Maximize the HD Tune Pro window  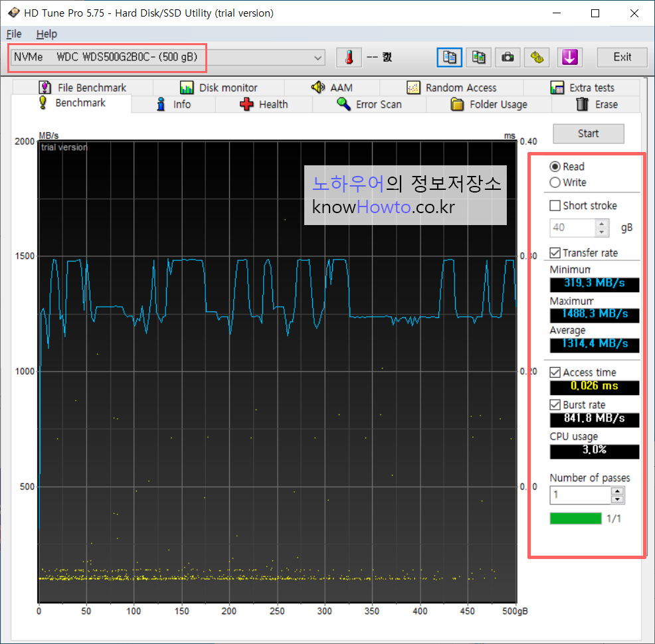(x=595, y=13)
